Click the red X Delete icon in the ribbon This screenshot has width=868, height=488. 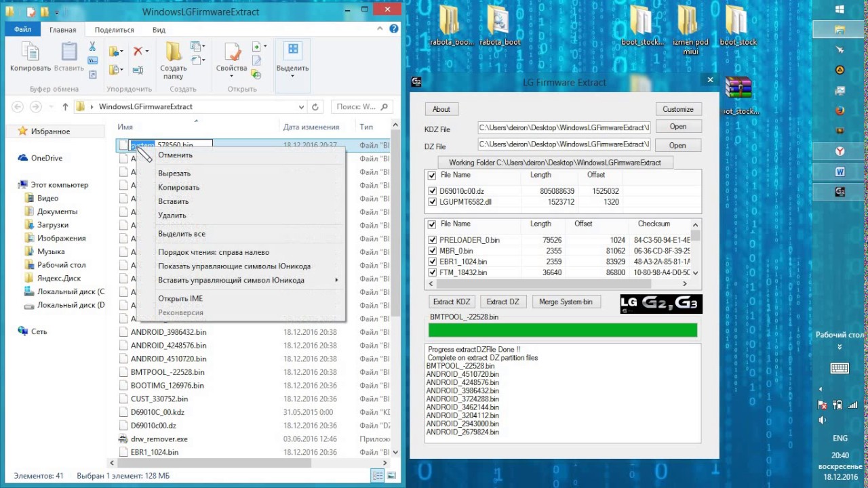pyautogui.click(x=138, y=52)
